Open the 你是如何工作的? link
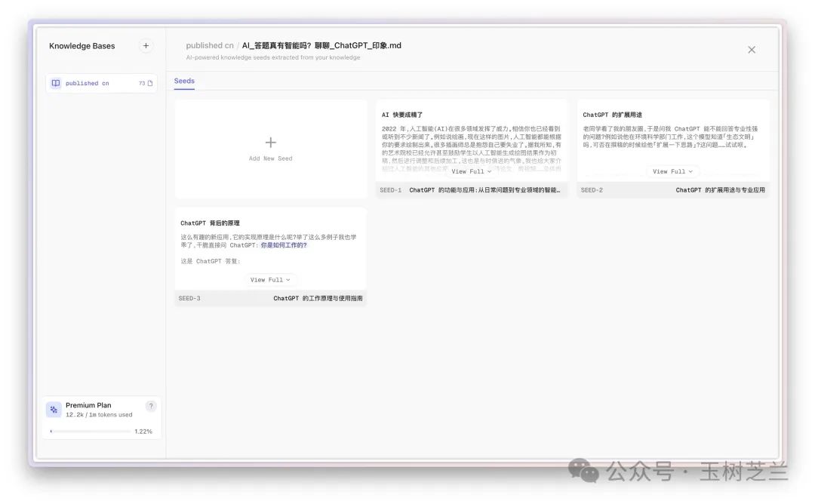815x504 pixels. (x=284, y=245)
